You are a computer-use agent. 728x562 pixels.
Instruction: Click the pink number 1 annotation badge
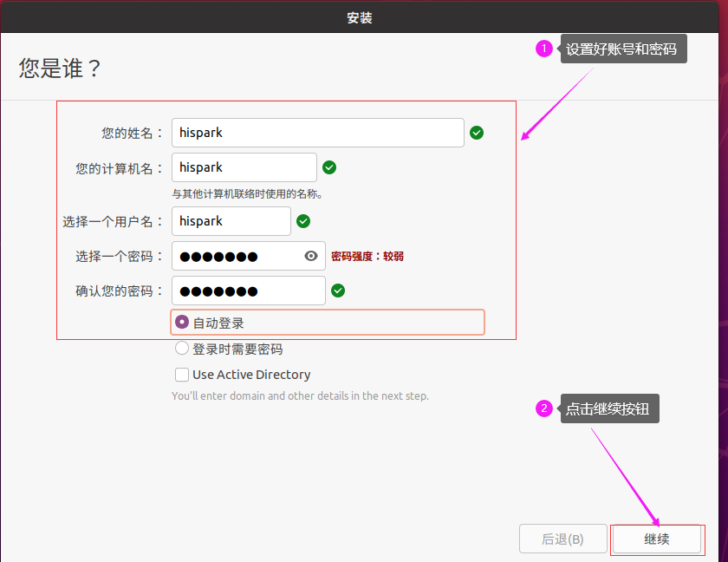pos(544,49)
